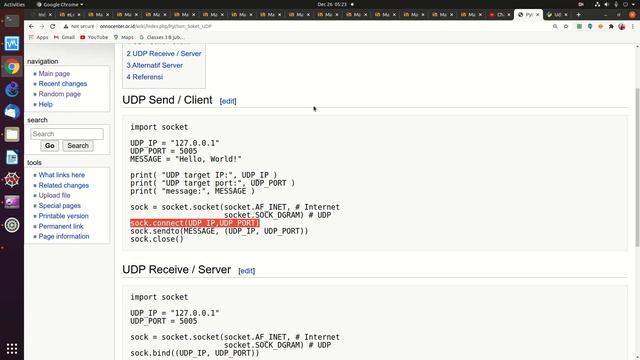The height and width of the screenshot is (360, 640).
Task: Open the wiki Help link
Action: 46,104
